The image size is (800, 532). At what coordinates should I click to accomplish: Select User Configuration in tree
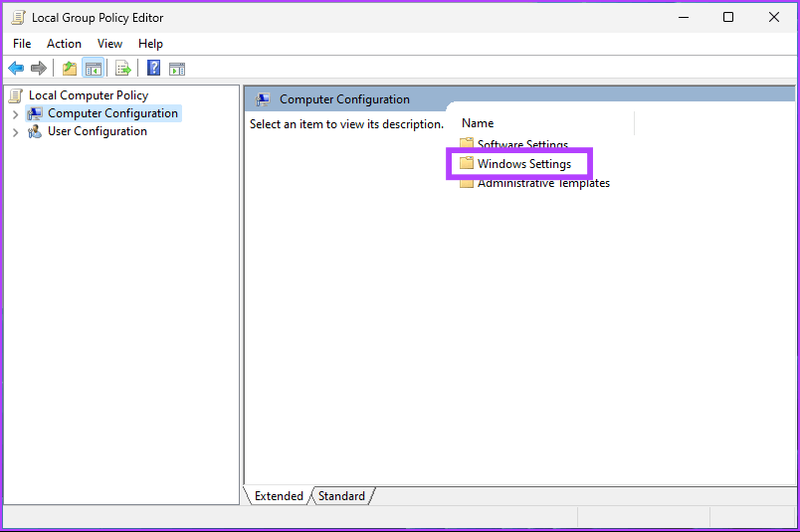[x=98, y=131]
